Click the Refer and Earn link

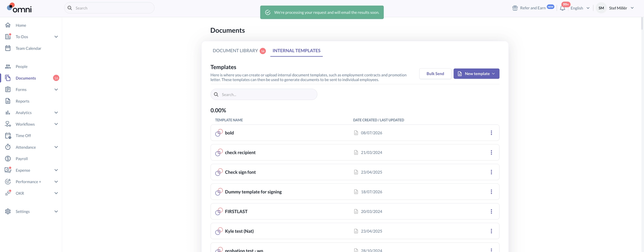533,8
